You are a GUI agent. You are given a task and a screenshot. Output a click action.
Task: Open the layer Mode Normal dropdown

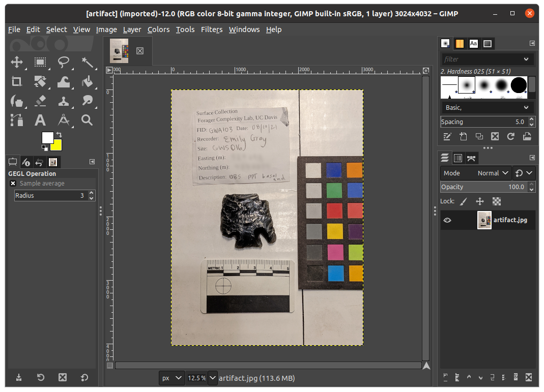[x=476, y=173]
